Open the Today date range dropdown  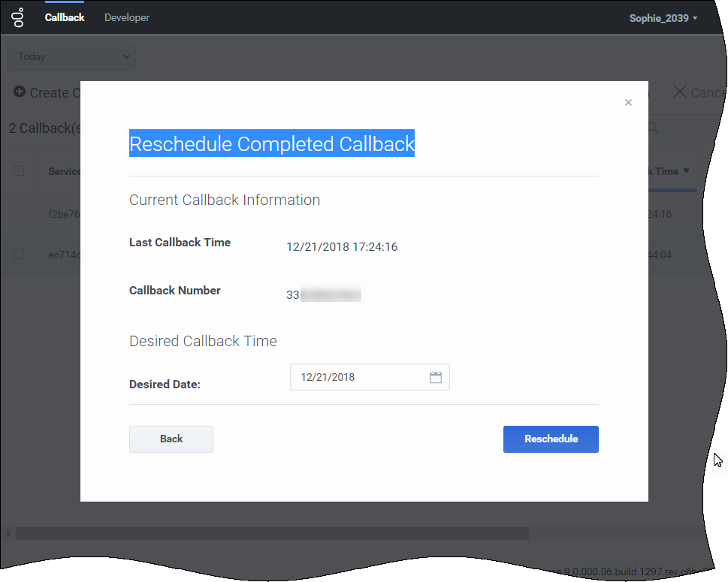pyautogui.click(x=71, y=56)
